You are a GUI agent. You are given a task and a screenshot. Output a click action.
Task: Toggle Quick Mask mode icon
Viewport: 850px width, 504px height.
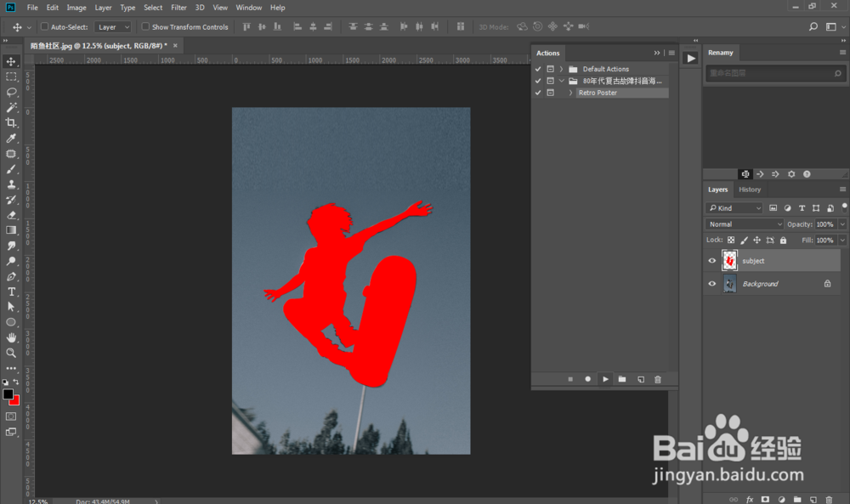click(x=11, y=416)
